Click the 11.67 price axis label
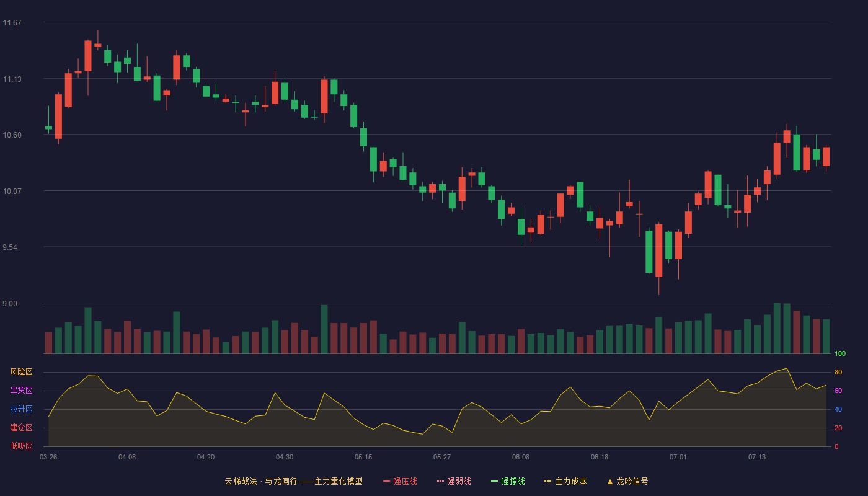 point(12,23)
